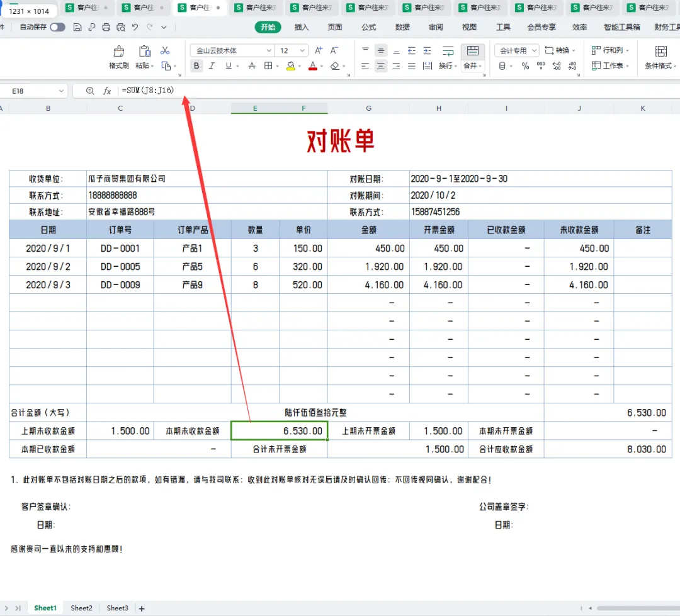Viewport: 680px width, 616px height.
Task: Click the Print icon
Action: [x=106, y=27]
